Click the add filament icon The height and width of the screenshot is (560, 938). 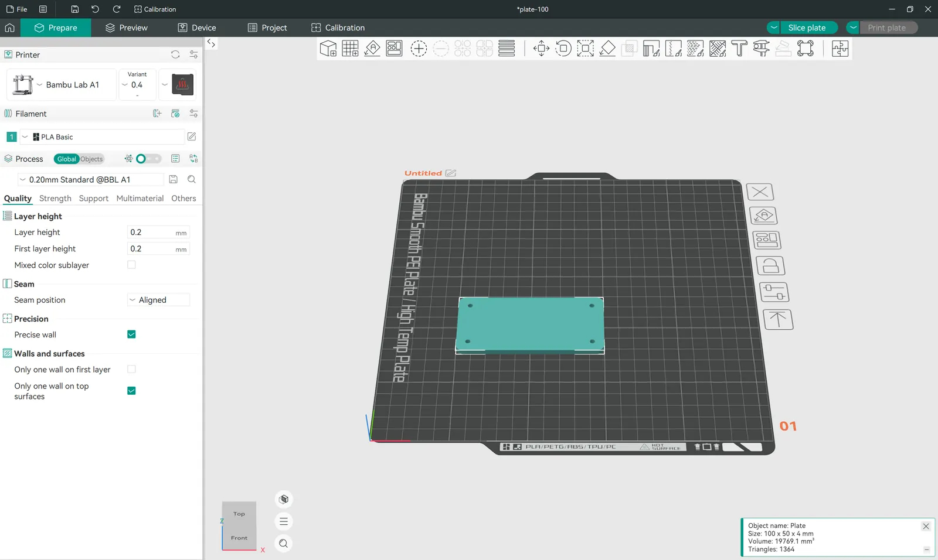pos(157,114)
